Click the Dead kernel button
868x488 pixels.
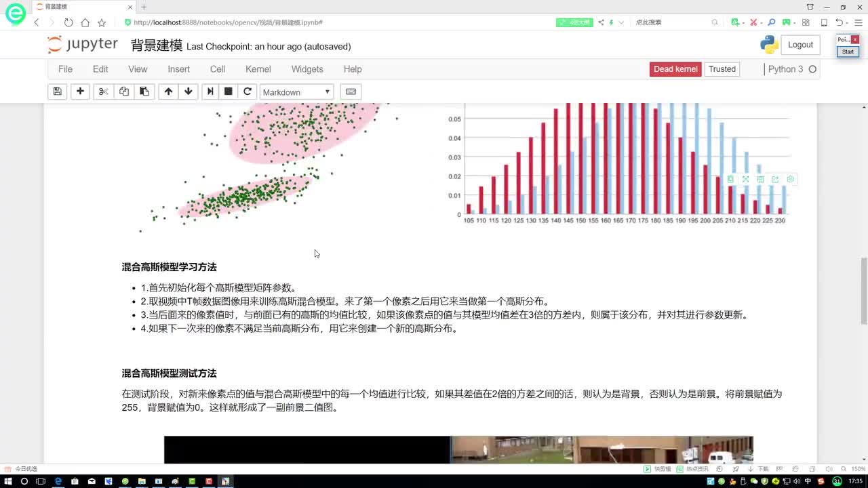click(675, 69)
